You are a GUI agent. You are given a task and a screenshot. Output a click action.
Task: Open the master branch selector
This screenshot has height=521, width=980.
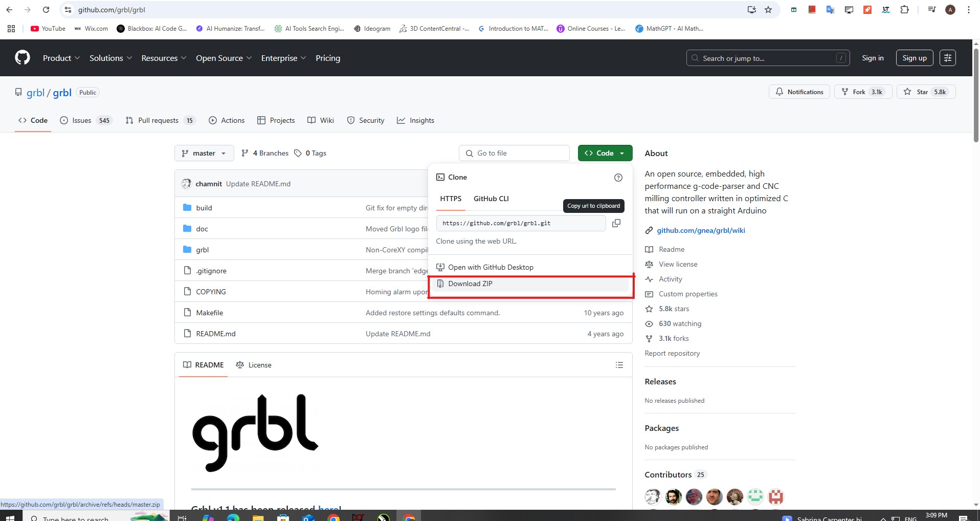(204, 153)
